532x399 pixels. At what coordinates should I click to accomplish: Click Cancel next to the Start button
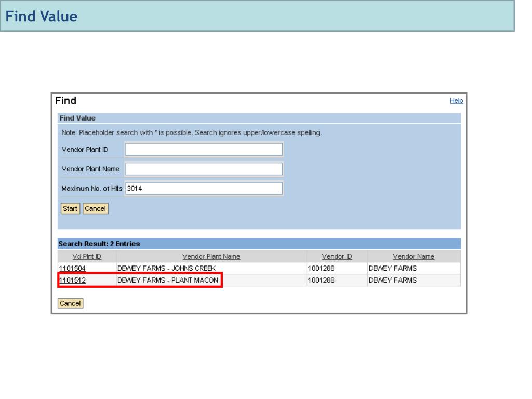pyautogui.click(x=95, y=209)
